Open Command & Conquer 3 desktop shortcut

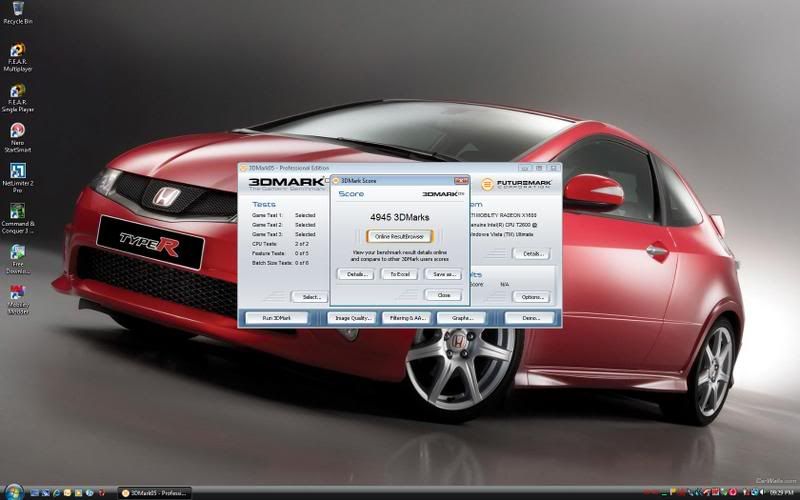17,219
